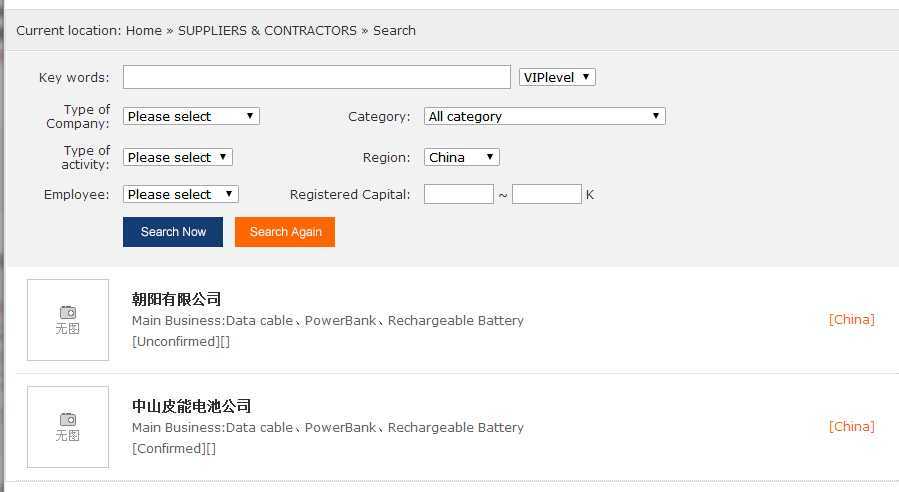The width and height of the screenshot is (899, 492).
Task: Expand the Type of Company dropdown
Action: click(191, 116)
